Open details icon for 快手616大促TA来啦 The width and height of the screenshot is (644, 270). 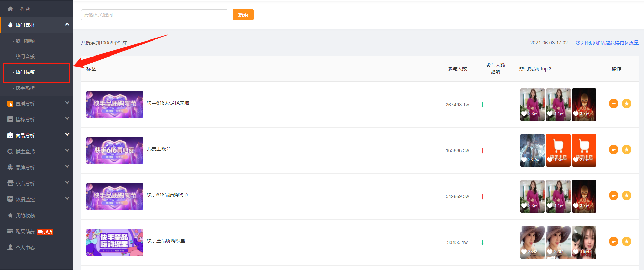pos(613,104)
